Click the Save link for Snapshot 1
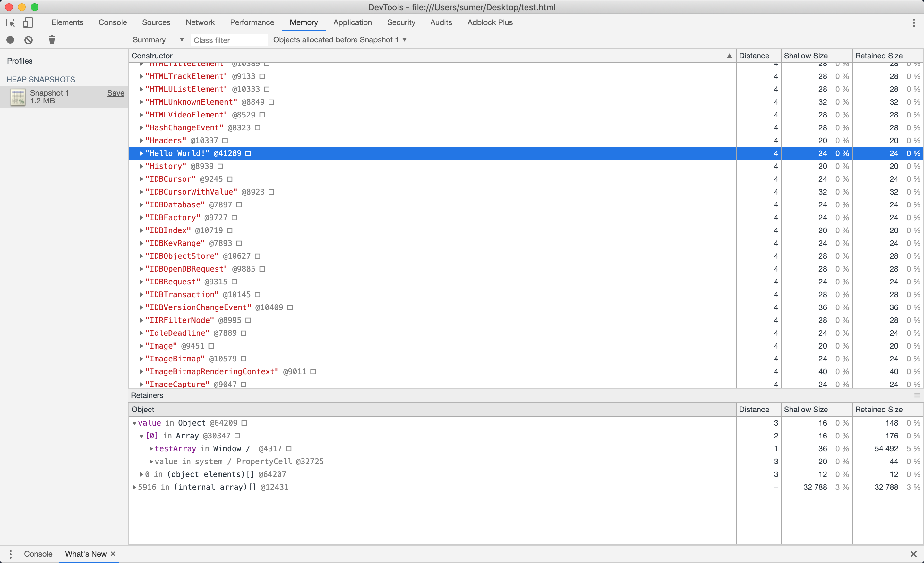Image resolution: width=924 pixels, height=563 pixels. click(x=116, y=93)
